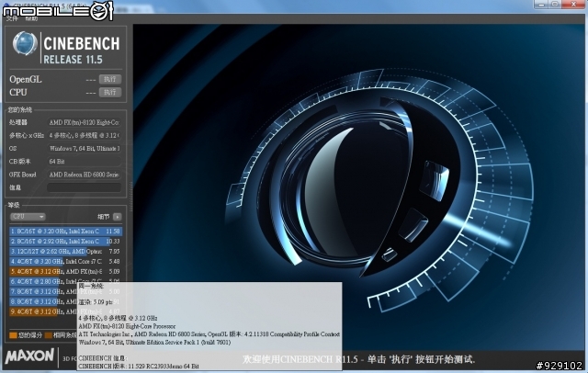Select ranking row 3, 12C/12T AMD Opteron 7.95

(x=65, y=251)
